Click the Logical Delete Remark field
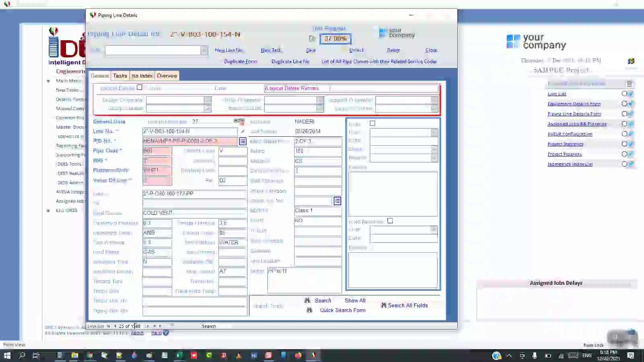Screen dimensions: 644x362 coord(351,88)
